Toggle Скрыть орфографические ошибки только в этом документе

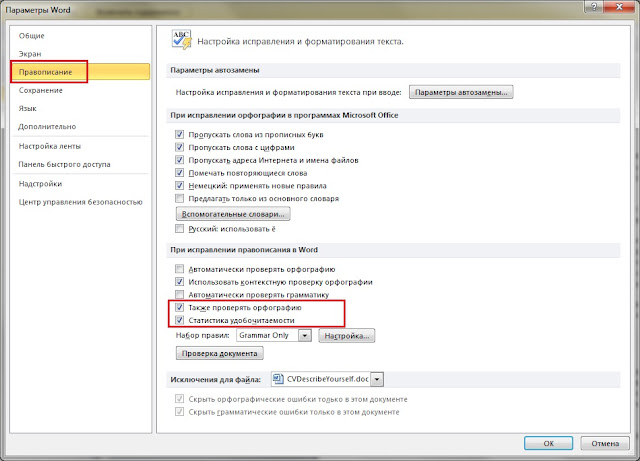[x=179, y=399]
